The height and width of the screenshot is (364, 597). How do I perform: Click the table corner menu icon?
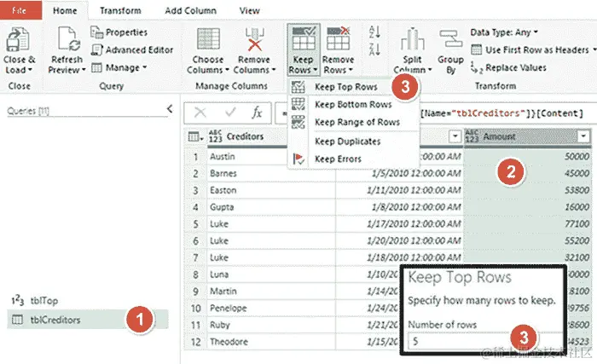pyautogui.click(x=195, y=136)
